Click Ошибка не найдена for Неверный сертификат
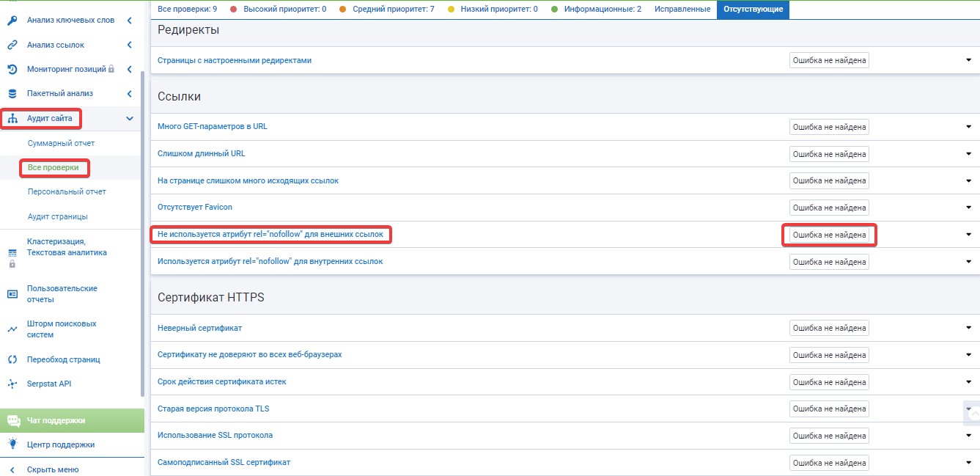Image resolution: width=980 pixels, height=476 pixels. tap(829, 328)
